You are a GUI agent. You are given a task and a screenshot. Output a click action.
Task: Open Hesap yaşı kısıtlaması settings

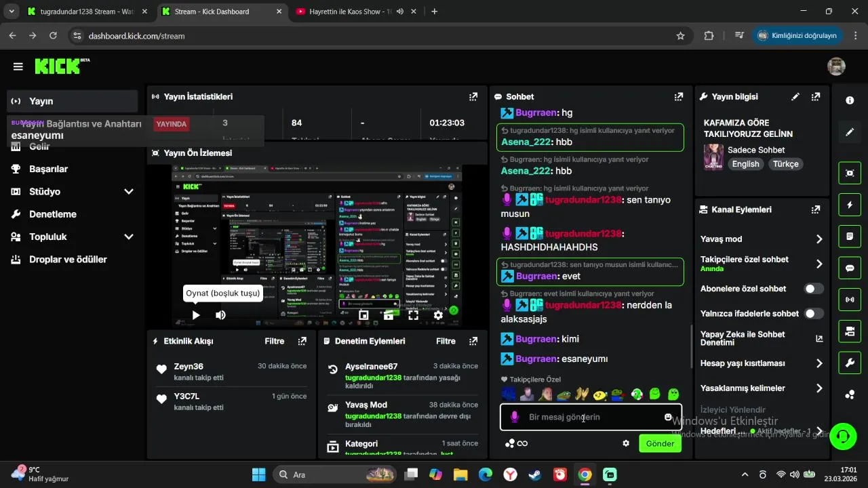762,363
